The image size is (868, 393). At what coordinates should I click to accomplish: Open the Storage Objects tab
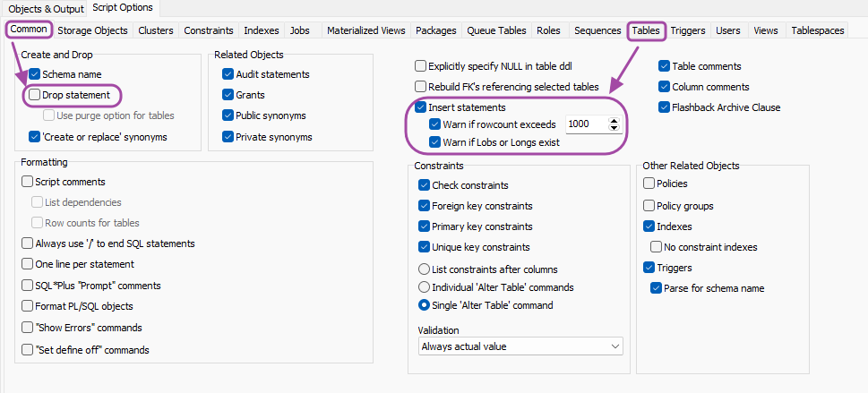(92, 30)
